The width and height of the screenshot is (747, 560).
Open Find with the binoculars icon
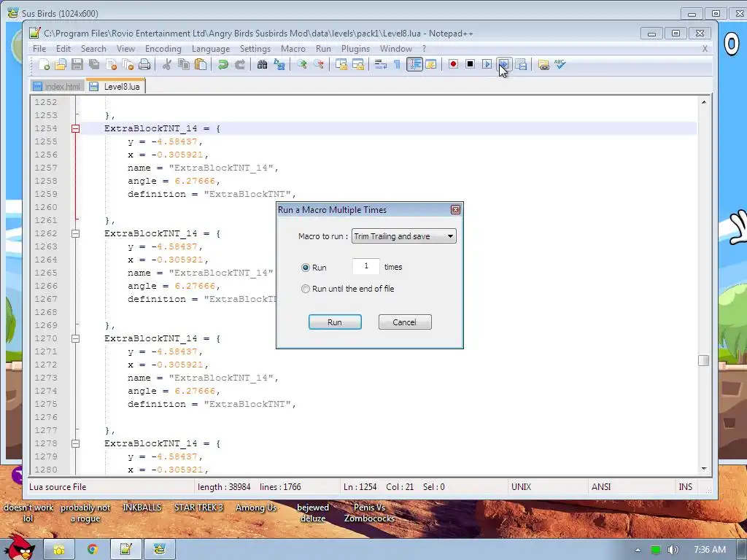coord(262,64)
